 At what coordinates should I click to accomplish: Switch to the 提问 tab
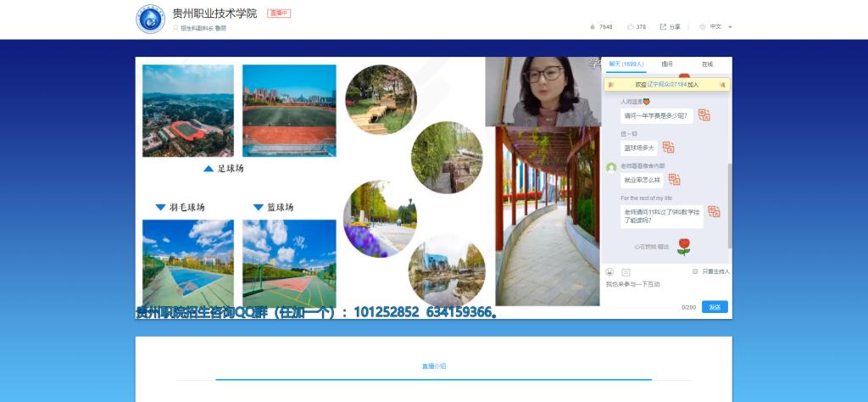tap(666, 64)
